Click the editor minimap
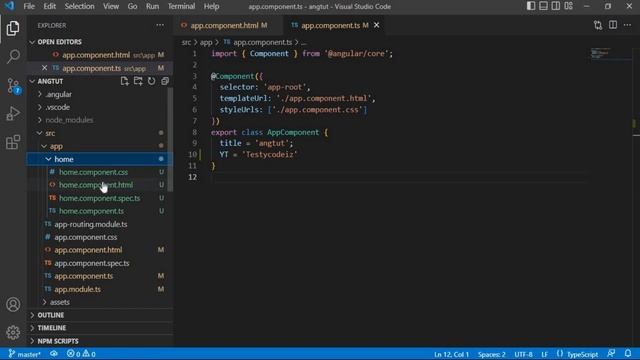640x360 pixels. tap(610, 54)
